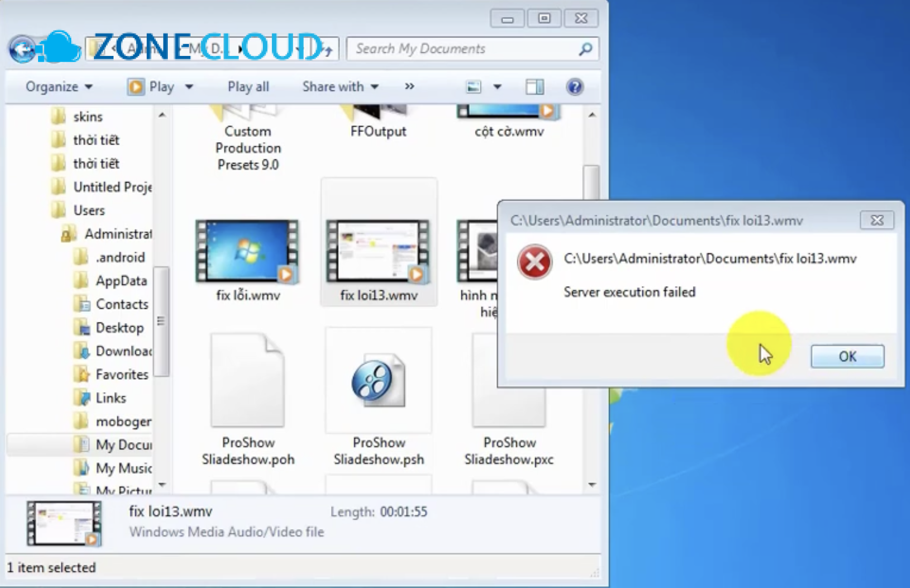
Task: Click navigation pane scroll up arrow
Action: pos(162,115)
